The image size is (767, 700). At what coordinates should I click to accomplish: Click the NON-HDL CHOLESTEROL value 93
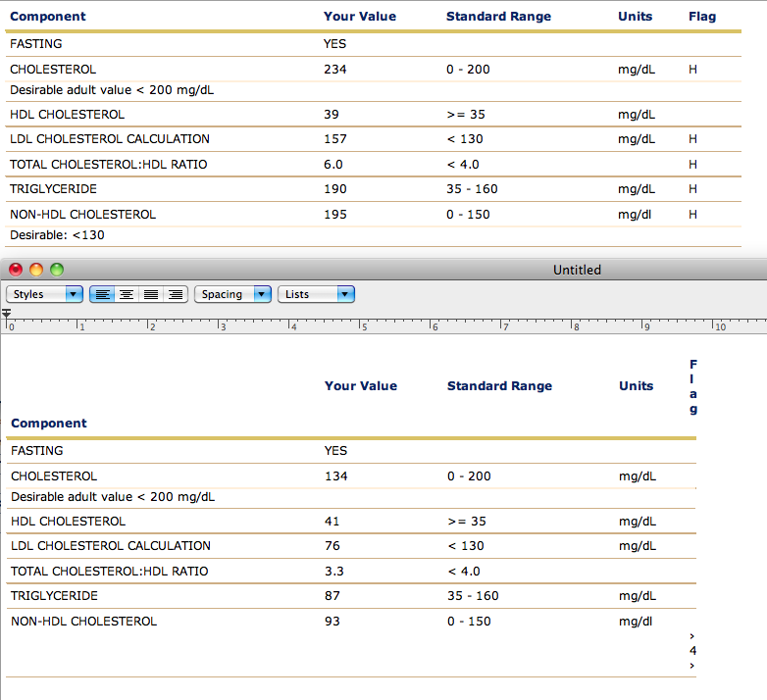tap(332, 622)
